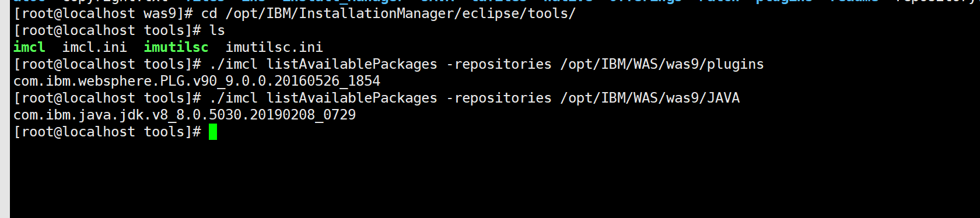Select the green imutilsc executable name
The height and width of the screenshot is (218, 980).
click(176, 47)
